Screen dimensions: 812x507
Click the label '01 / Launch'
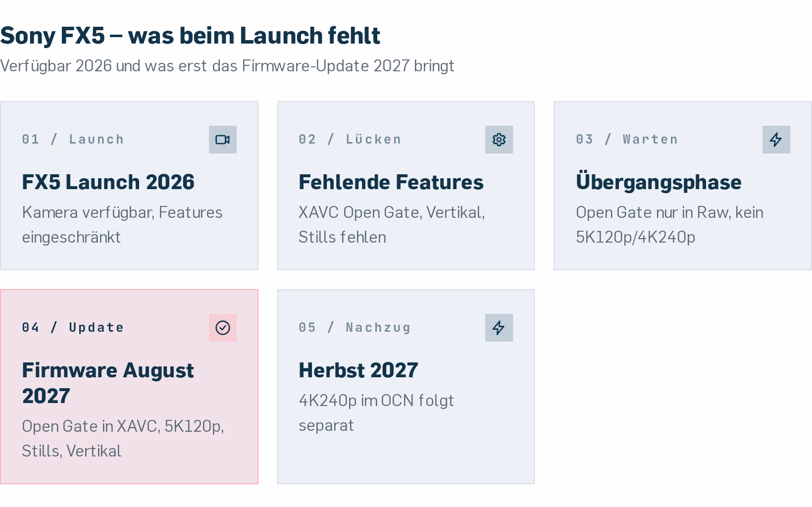coord(73,140)
